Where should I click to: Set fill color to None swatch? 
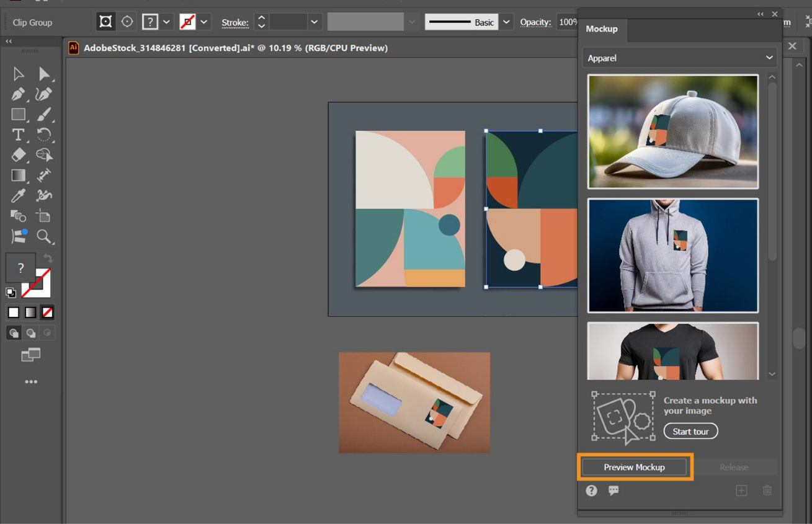(47, 312)
